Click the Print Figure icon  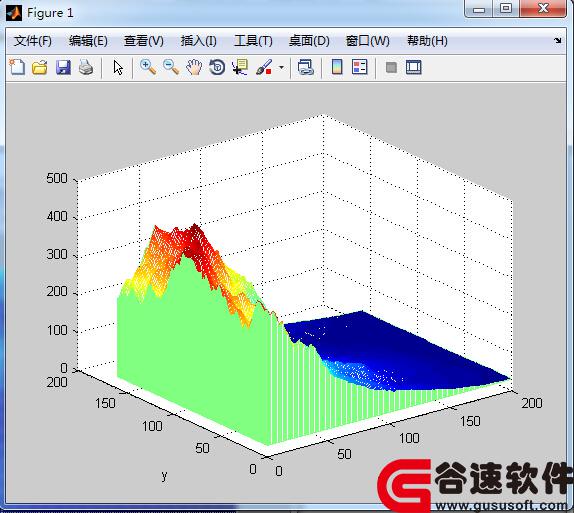(x=86, y=67)
